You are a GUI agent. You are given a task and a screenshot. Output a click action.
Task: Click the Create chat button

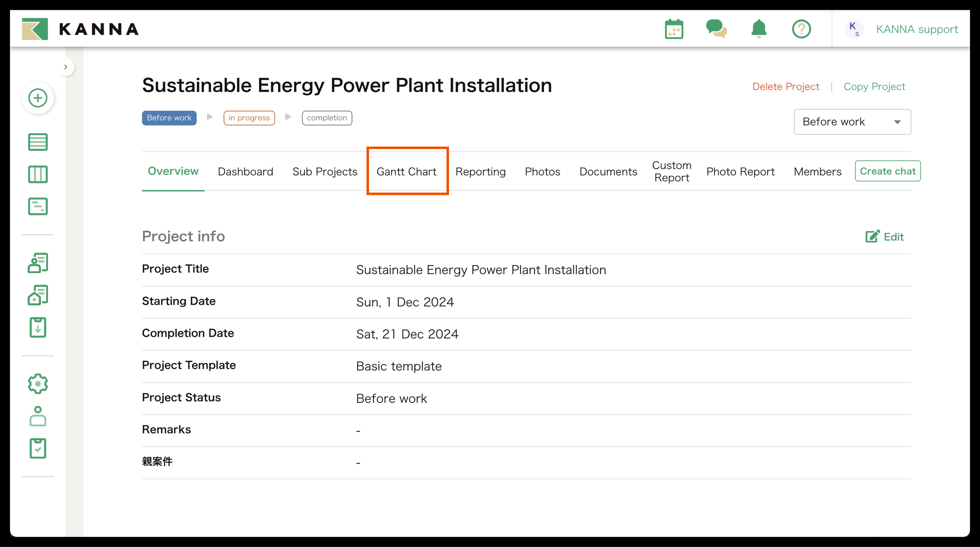pyautogui.click(x=887, y=171)
